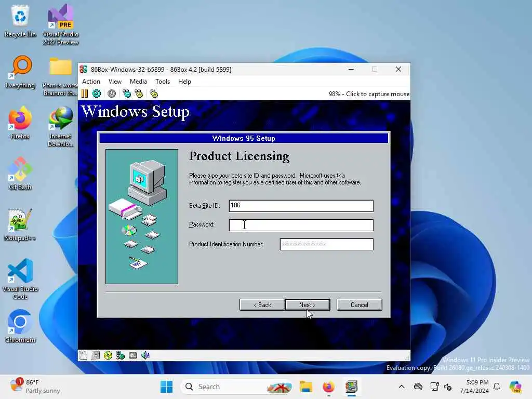Open the Windows Start menu
The image size is (532, 399).
click(166, 387)
